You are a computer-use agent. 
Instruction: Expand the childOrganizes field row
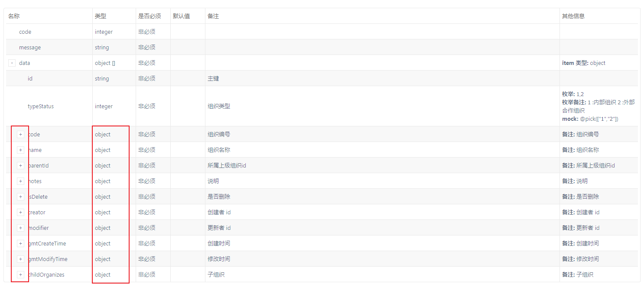point(20,274)
